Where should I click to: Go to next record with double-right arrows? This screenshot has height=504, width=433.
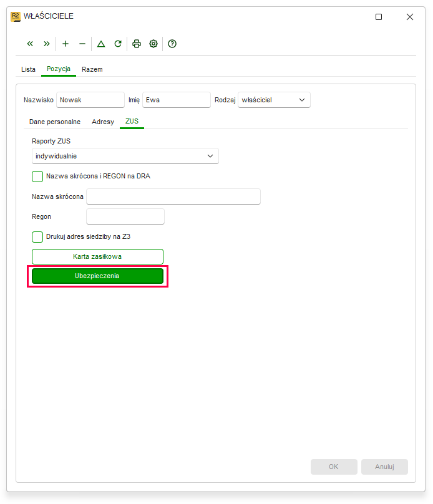coord(47,44)
